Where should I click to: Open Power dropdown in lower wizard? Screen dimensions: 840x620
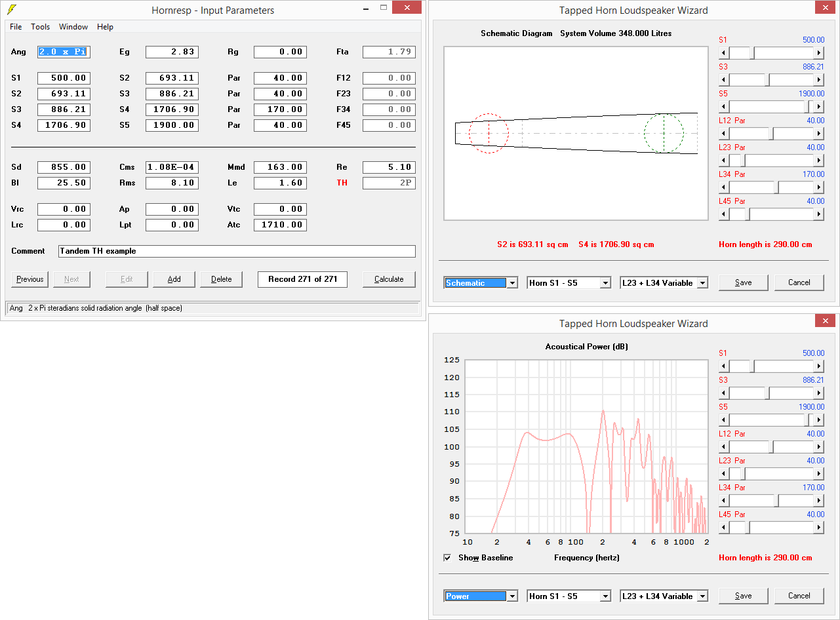click(481, 596)
